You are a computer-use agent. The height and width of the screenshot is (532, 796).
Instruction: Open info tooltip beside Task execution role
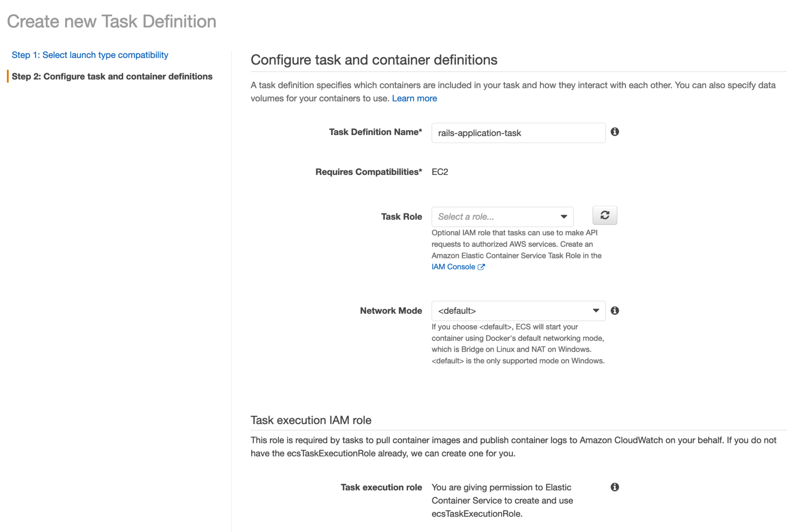[x=614, y=487]
